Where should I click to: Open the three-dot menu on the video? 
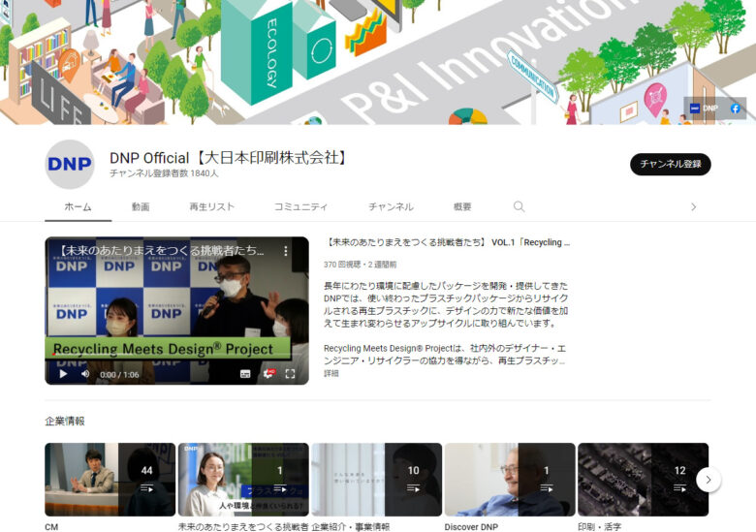click(x=286, y=251)
